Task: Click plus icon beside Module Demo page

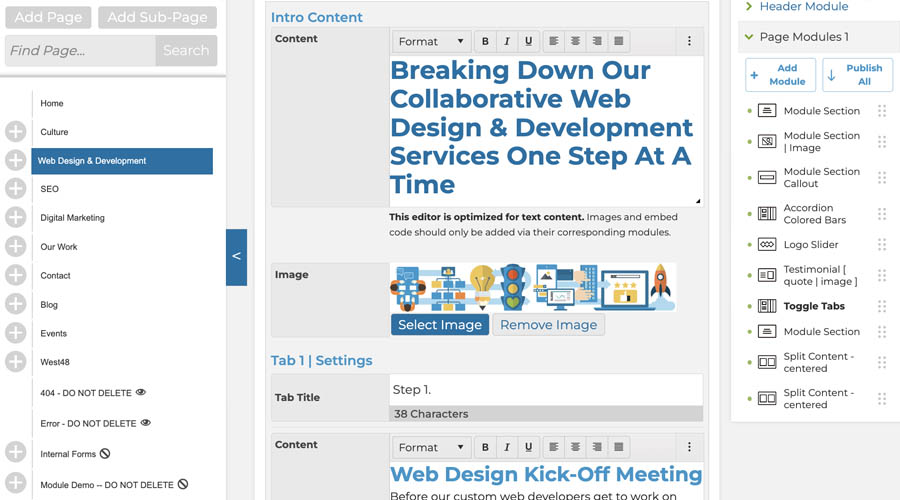Action: pos(15,483)
